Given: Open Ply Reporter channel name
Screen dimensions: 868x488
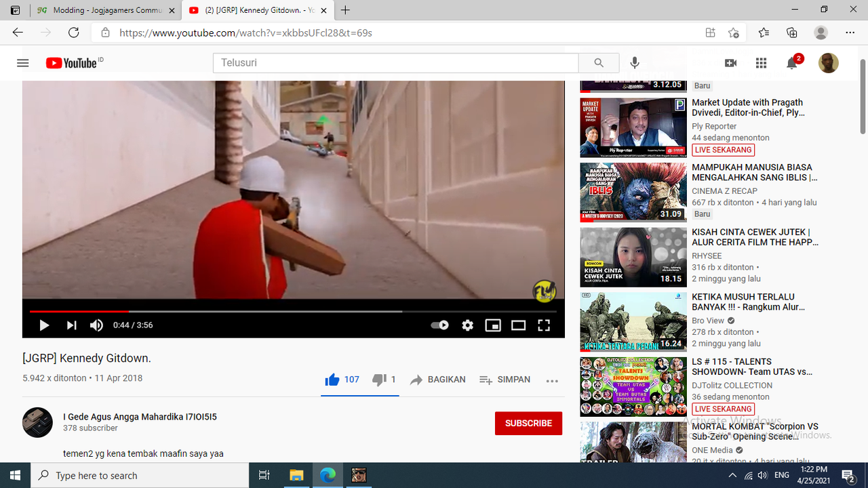Looking at the screenshot, I should pos(714,126).
